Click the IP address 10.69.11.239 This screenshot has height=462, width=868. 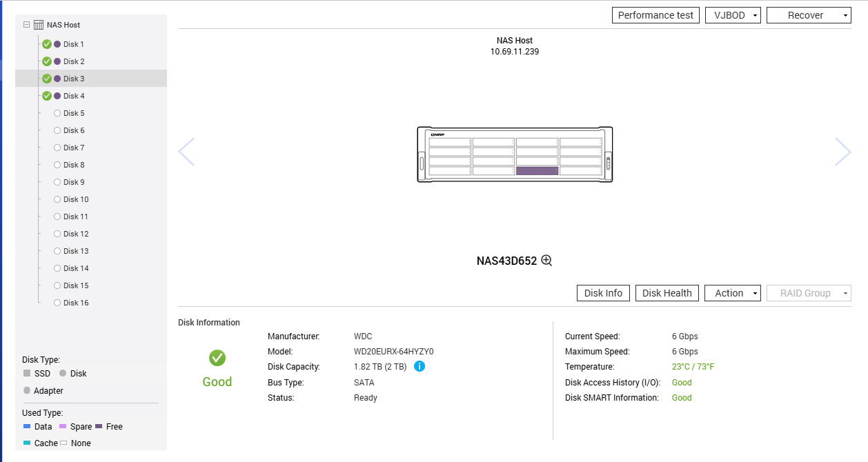point(515,52)
